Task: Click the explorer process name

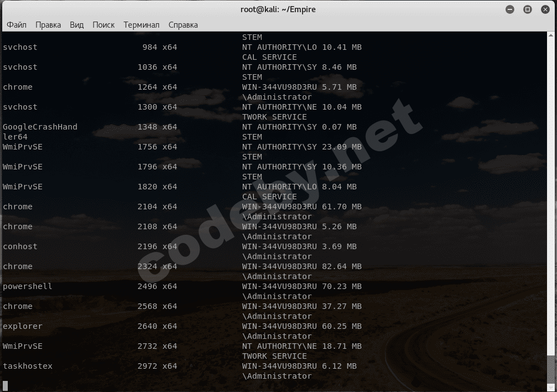Action: click(22, 326)
